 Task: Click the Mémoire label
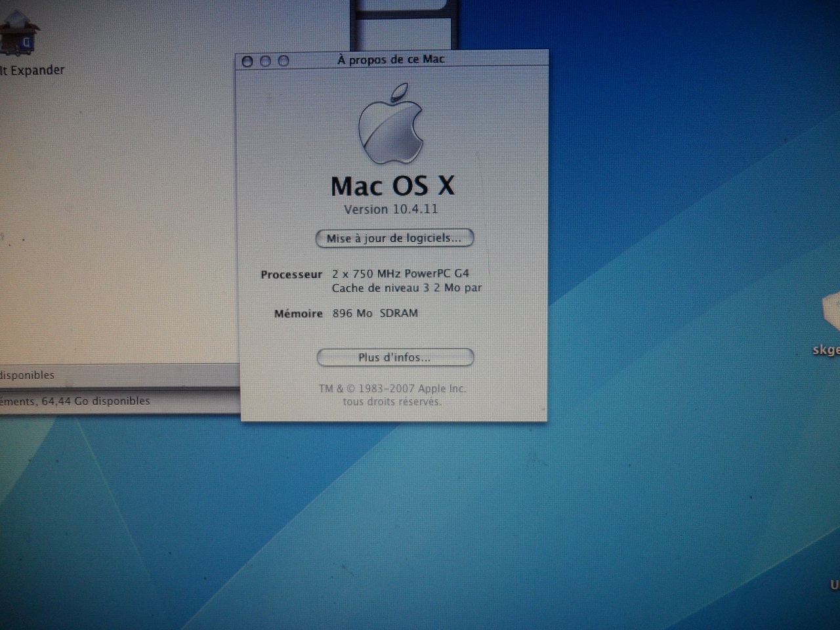tap(299, 314)
